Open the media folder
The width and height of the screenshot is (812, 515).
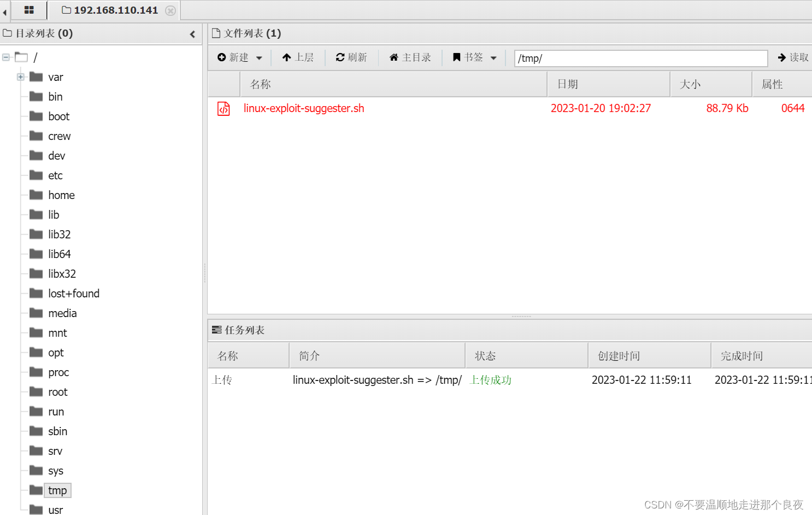tap(62, 313)
